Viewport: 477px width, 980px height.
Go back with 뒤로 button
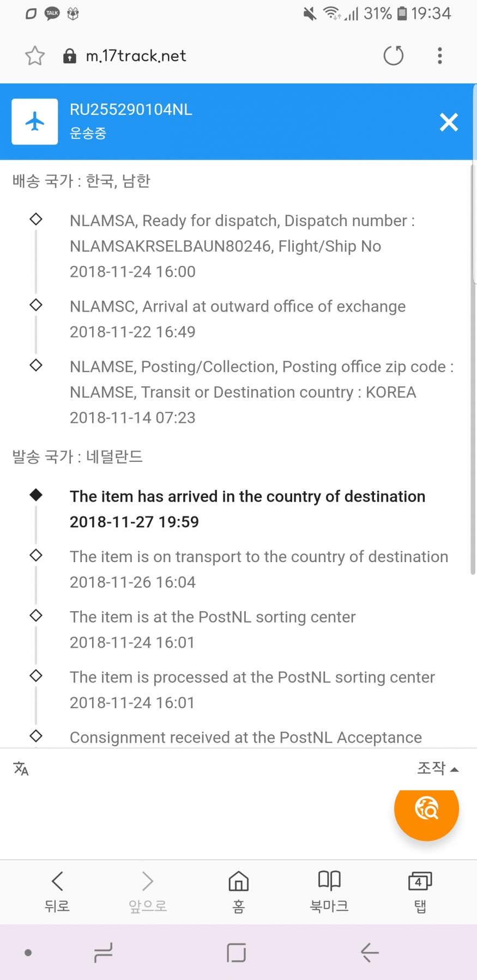point(57,891)
